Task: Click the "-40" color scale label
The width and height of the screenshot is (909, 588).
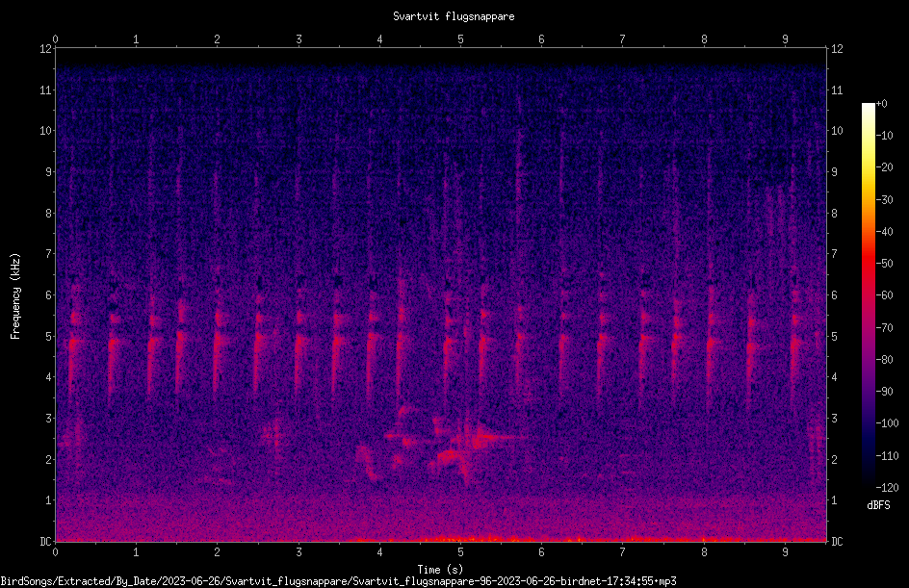Action: point(884,232)
